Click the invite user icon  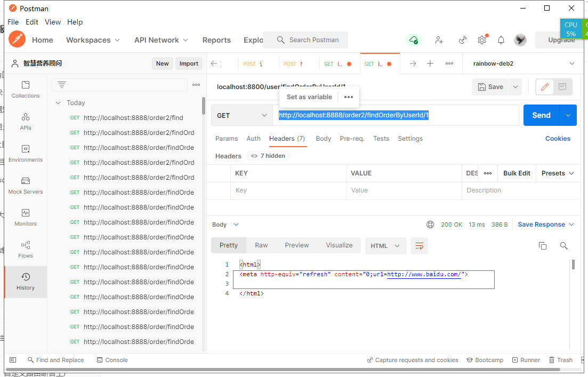(x=439, y=40)
